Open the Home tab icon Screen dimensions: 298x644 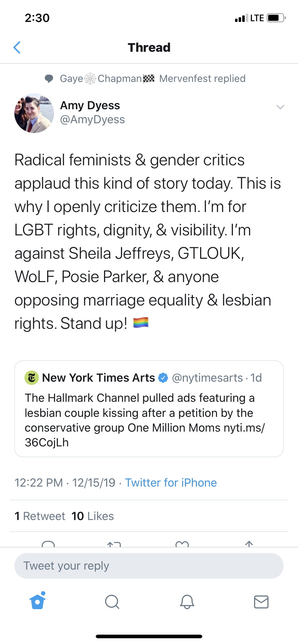point(38,601)
